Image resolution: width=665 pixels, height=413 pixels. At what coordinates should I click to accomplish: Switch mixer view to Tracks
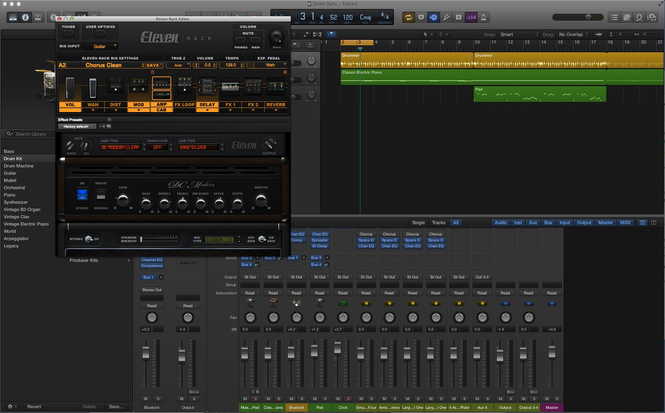point(439,223)
